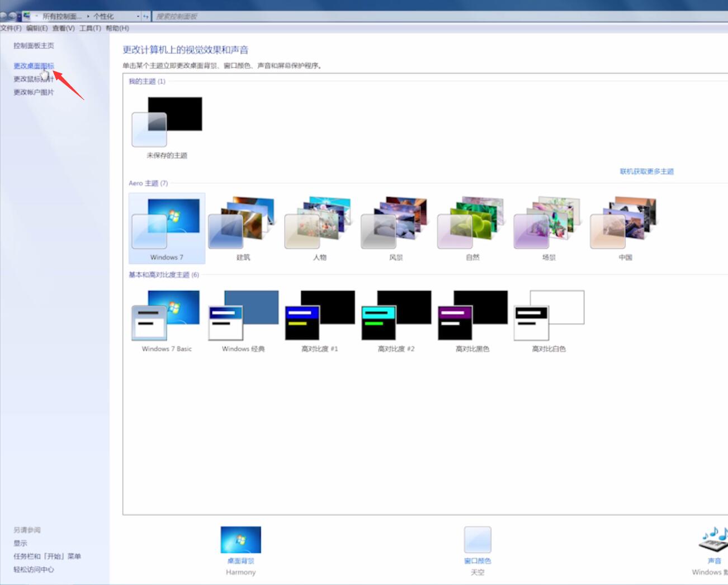Click the 更改计算机上的视觉效果和声音 heading
The width and height of the screenshot is (728, 585).
point(186,50)
